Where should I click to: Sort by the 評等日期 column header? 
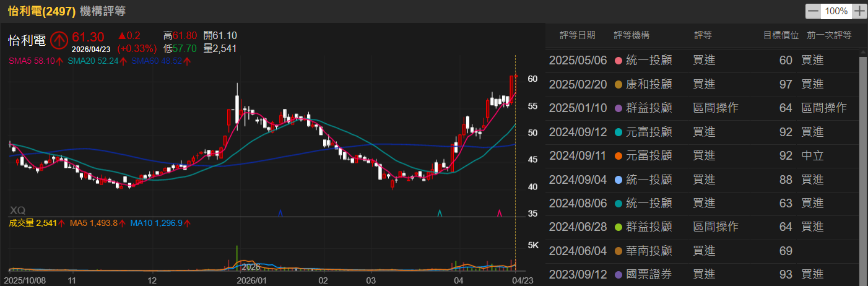577,35
